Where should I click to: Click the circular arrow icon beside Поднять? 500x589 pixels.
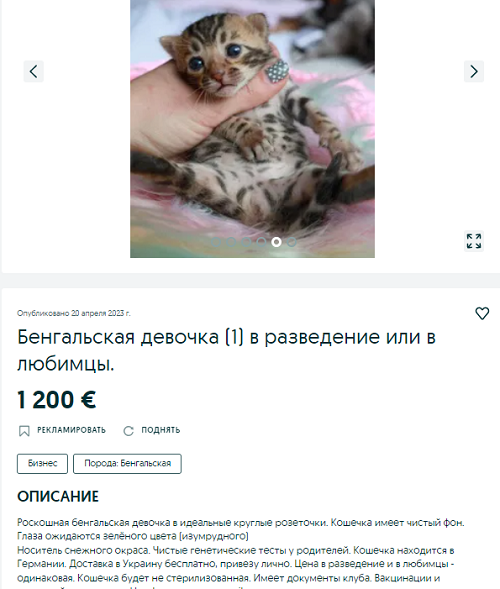click(x=128, y=431)
